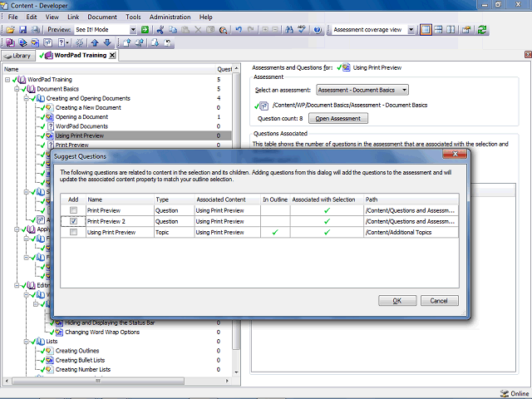Select Creating a New Document topic
The image size is (532, 399).
(88, 107)
